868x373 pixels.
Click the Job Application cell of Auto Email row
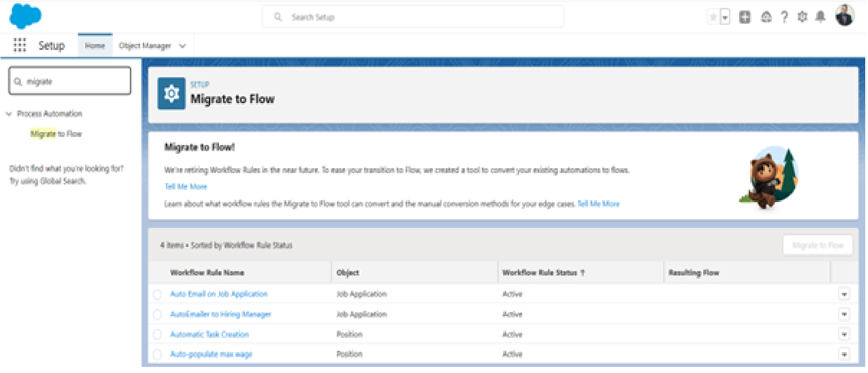pos(362,294)
